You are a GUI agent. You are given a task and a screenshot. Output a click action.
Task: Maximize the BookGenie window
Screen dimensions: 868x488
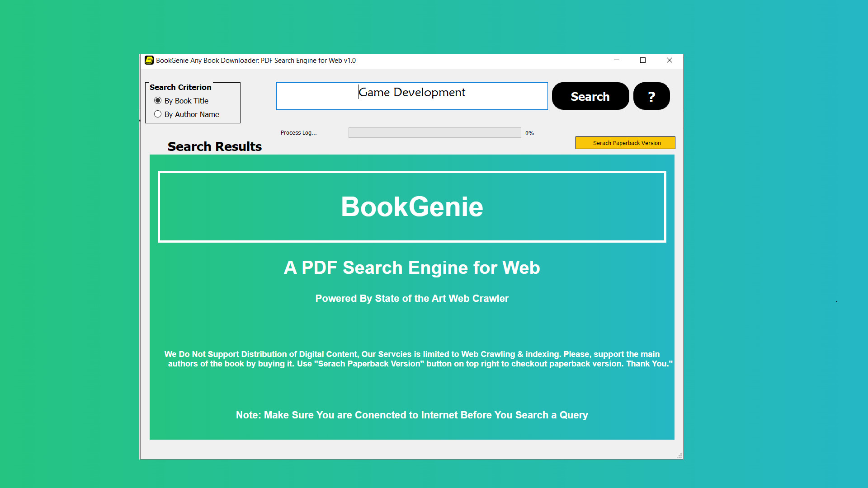[x=643, y=60]
